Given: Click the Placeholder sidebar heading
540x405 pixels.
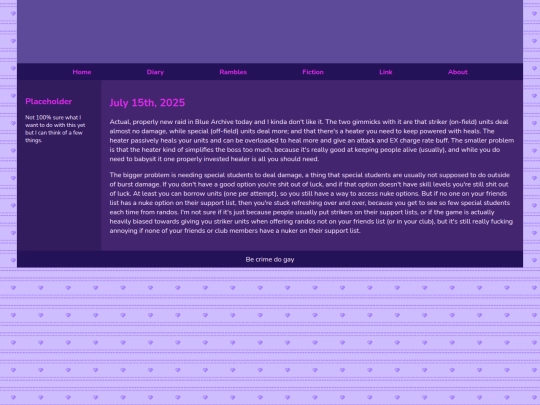Looking at the screenshot, I should pyautogui.click(x=49, y=101).
